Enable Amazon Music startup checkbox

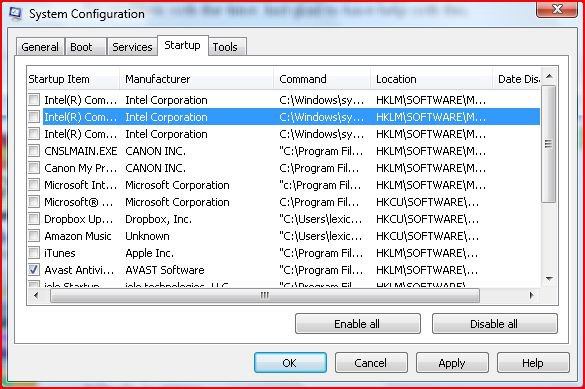34,236
